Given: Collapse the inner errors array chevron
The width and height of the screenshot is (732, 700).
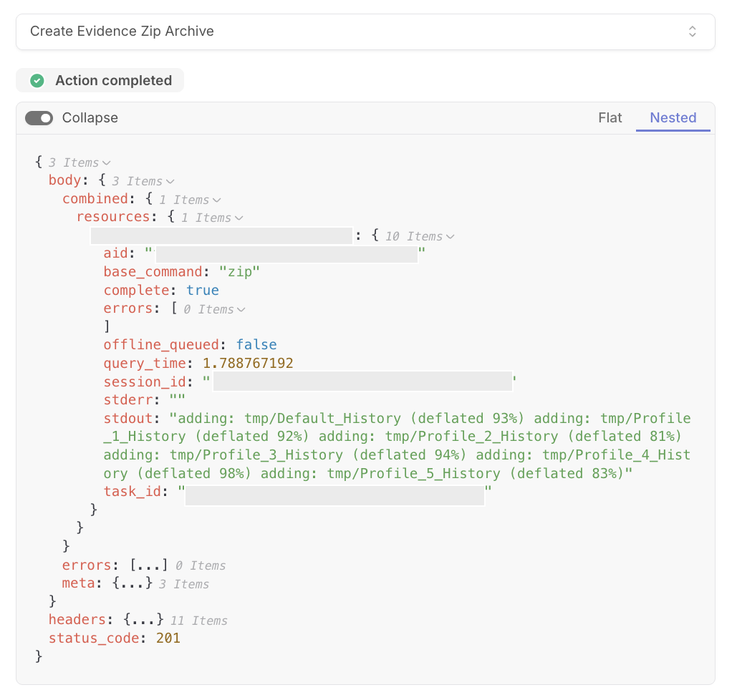Looking at the screenshot, I should [241, 309].
